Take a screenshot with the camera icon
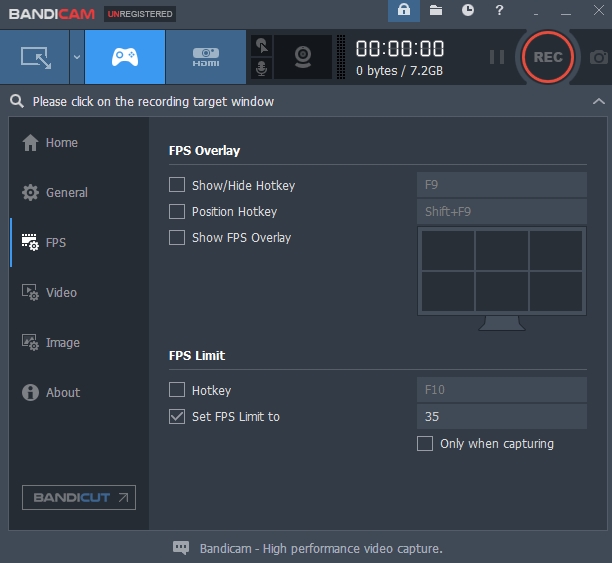This screenshot has width=612, height=563. (599, 57)
